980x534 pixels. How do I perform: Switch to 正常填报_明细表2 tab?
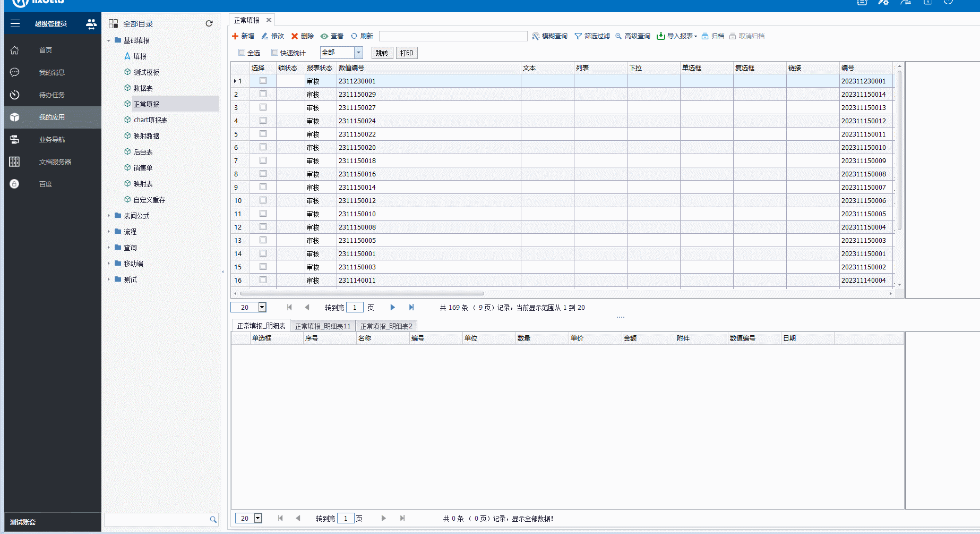point(386,326)
